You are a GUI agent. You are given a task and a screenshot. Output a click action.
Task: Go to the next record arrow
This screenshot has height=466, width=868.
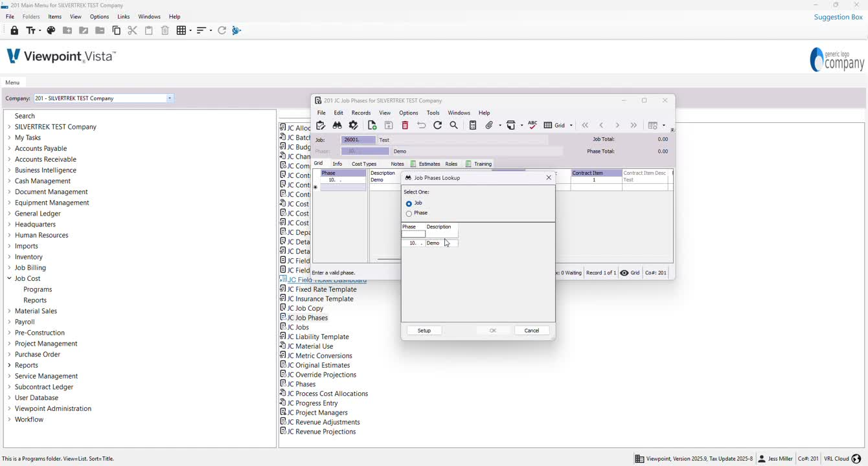point(618,126)
